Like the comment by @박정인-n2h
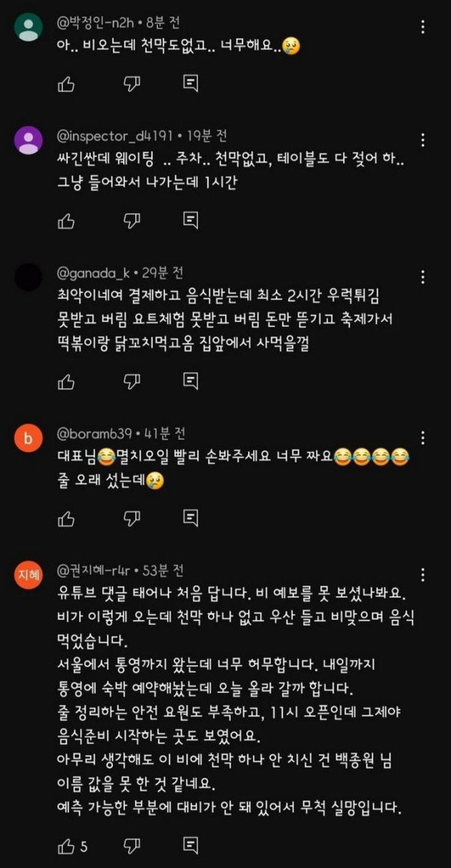 click(x=66, y=83)
